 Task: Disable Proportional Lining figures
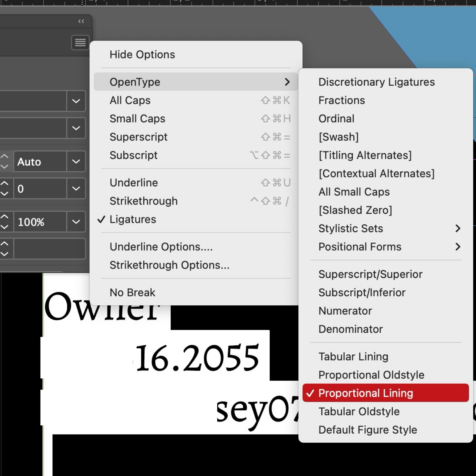click(365, 393)
